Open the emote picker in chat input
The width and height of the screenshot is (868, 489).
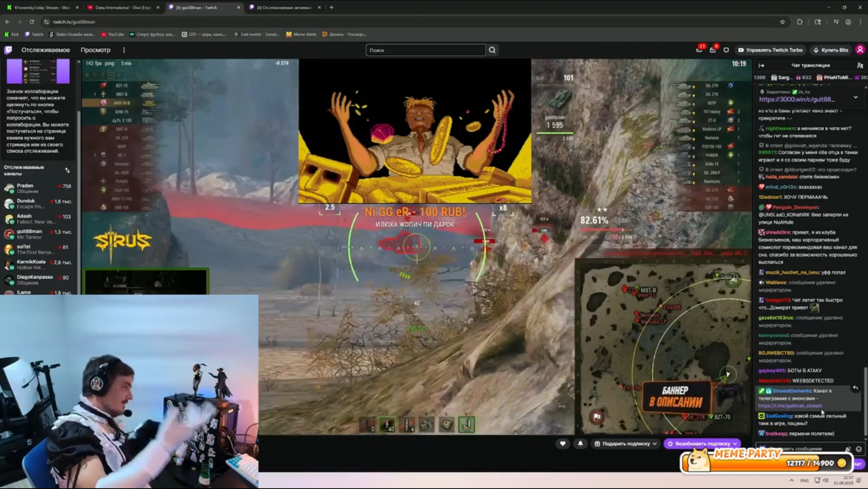tap(859, 449)
